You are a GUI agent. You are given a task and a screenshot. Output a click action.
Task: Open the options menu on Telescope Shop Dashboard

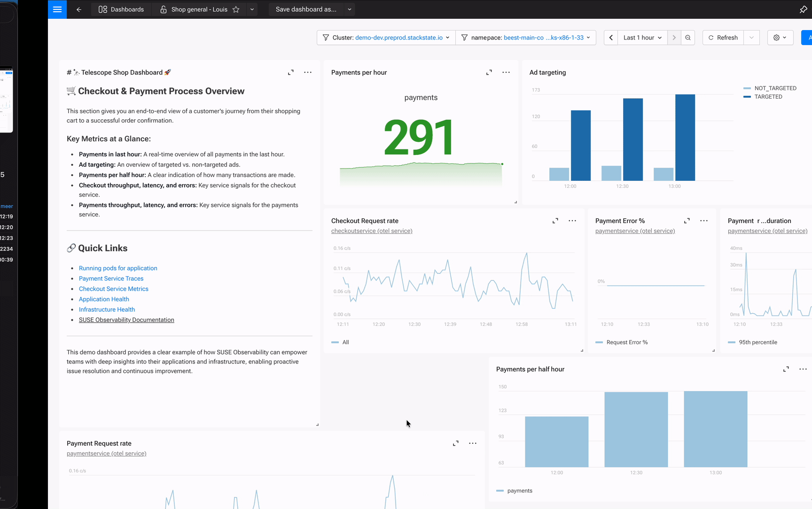tap(308, 72)
